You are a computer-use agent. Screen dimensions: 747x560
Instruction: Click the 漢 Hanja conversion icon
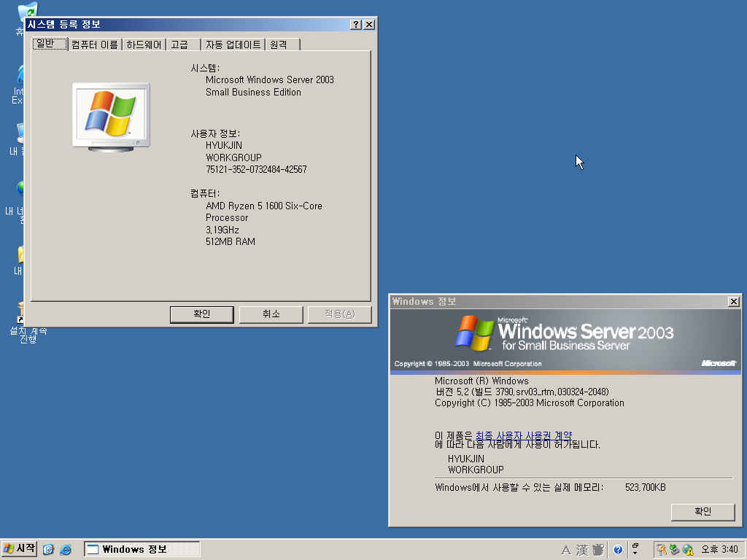pos(582,550)
